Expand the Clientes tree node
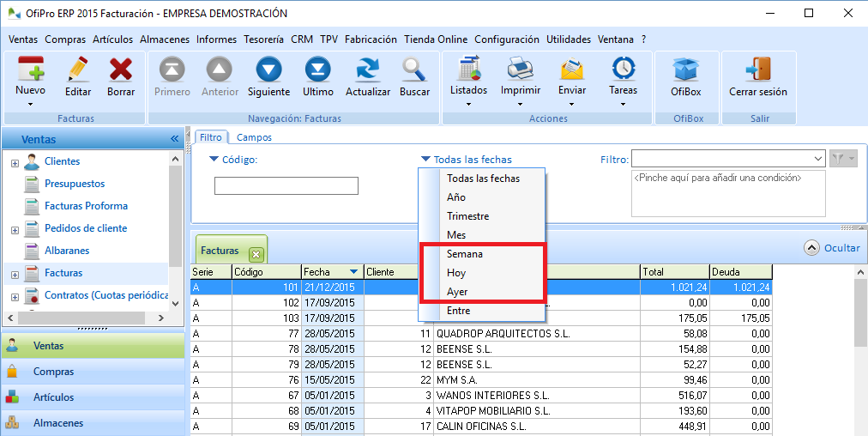Viewport: 868px width, 436px height. (15, 162)
